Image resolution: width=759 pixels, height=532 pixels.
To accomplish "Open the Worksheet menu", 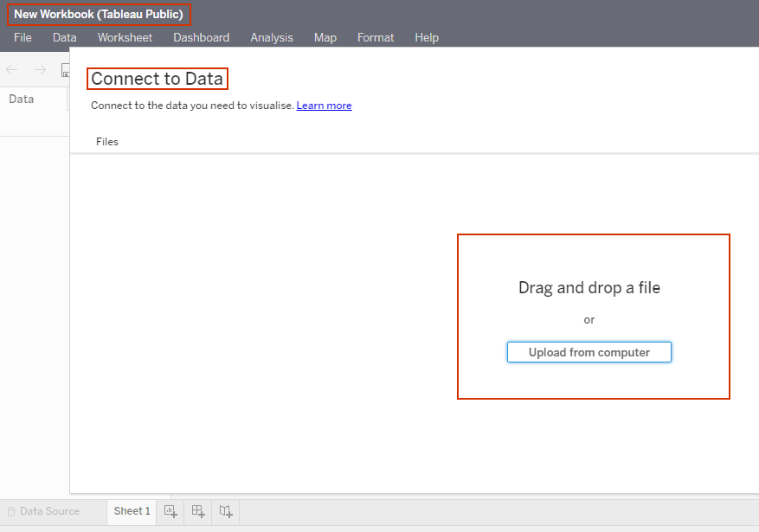I will point(125,38).
